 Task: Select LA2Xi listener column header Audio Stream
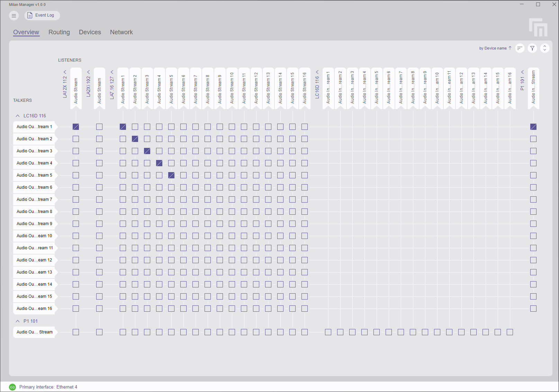[x=99, y=89]
